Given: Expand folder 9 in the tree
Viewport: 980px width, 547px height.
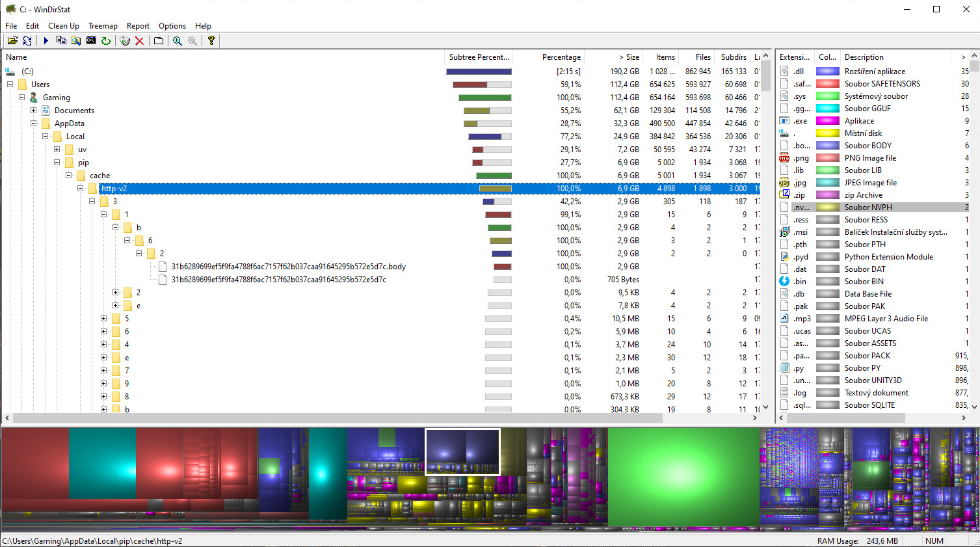Looking at the screenshot, I should click(x=103, y=384).
